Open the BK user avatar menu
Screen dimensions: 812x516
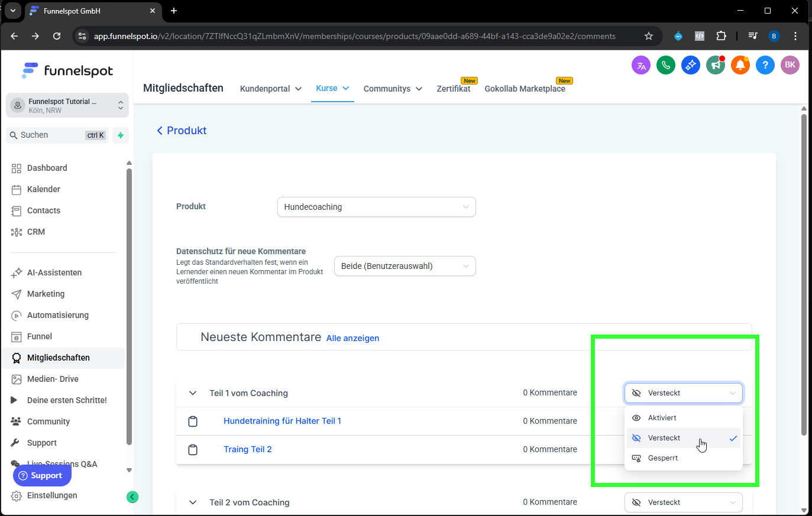[790, 65]
